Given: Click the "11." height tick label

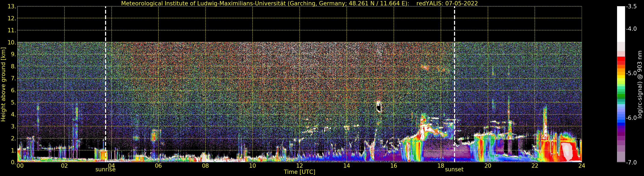Looking at the screenshot, I should pos(12,31).
